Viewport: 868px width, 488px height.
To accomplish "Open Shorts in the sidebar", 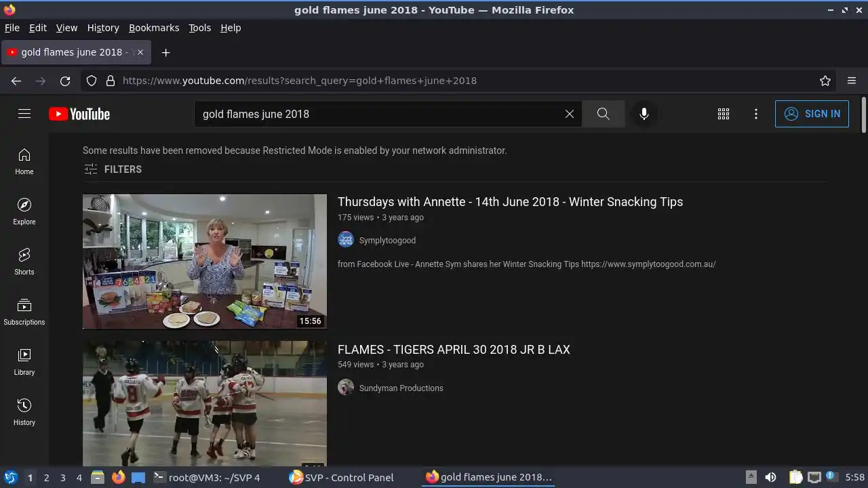I will 24,262.
